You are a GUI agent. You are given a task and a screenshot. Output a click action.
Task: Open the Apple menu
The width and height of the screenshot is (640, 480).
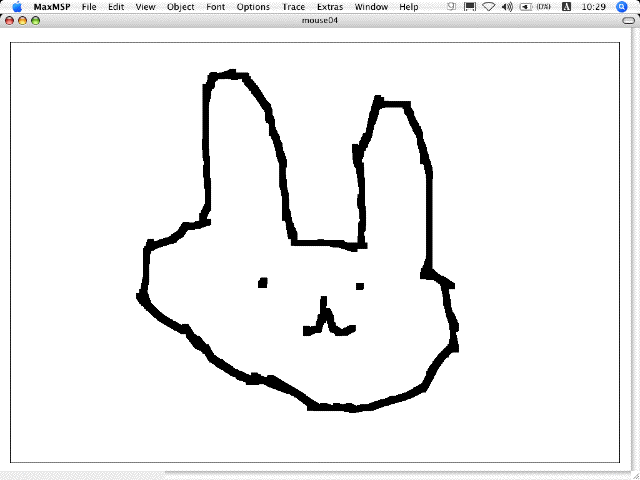(16, 7)
